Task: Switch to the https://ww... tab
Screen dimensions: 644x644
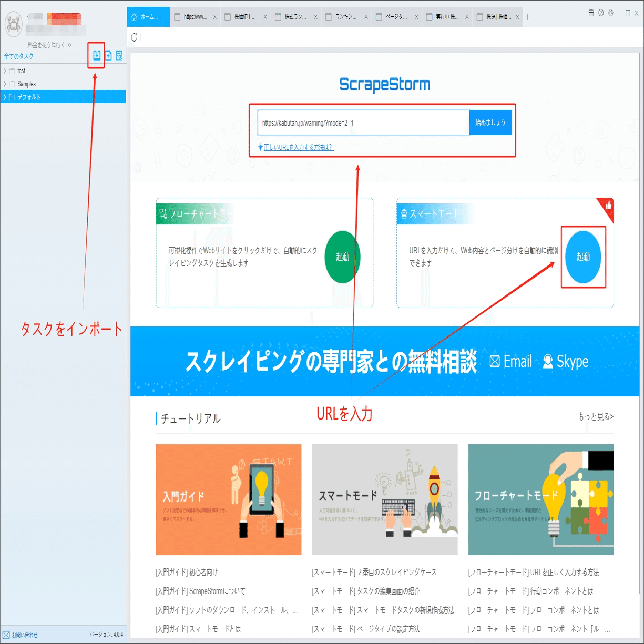Action: click(195, 17)
